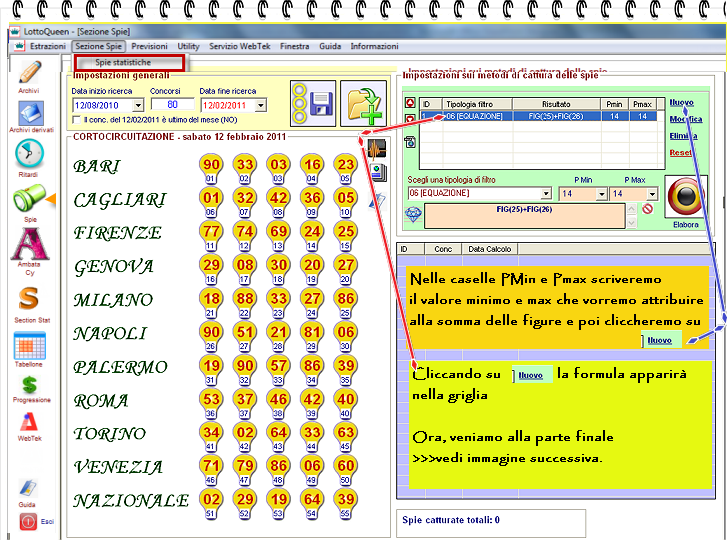Click the Conc column header in results grid

[443, 249]
